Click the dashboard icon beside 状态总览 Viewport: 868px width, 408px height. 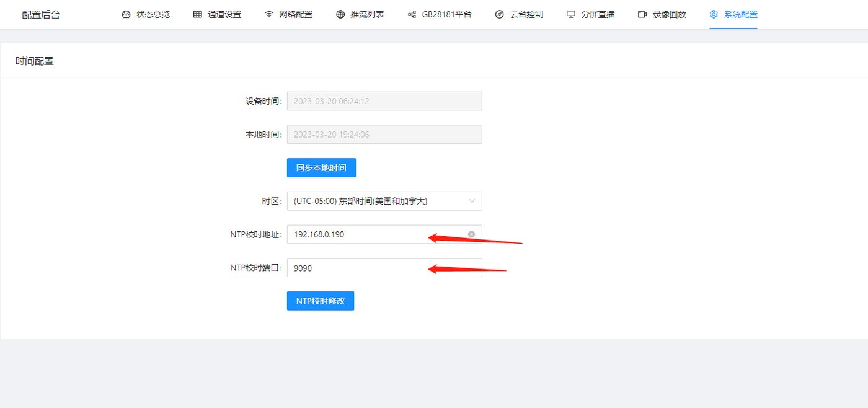pos(126,14)
